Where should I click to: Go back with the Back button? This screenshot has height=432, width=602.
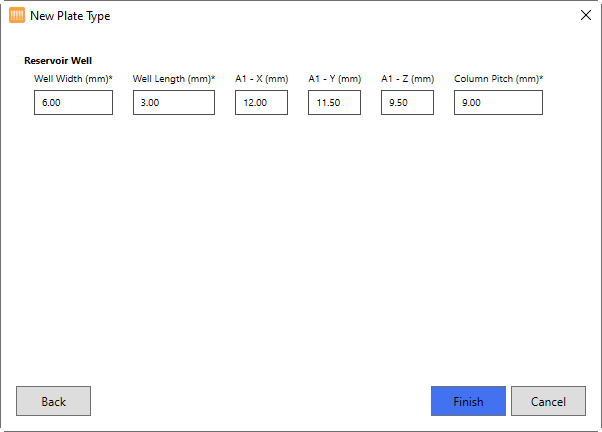pyautogui.click(x=53, y=401)
